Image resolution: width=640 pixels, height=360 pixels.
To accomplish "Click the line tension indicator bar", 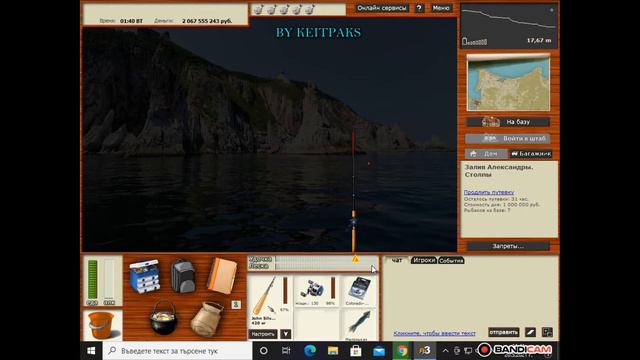I will click(327, 266).
